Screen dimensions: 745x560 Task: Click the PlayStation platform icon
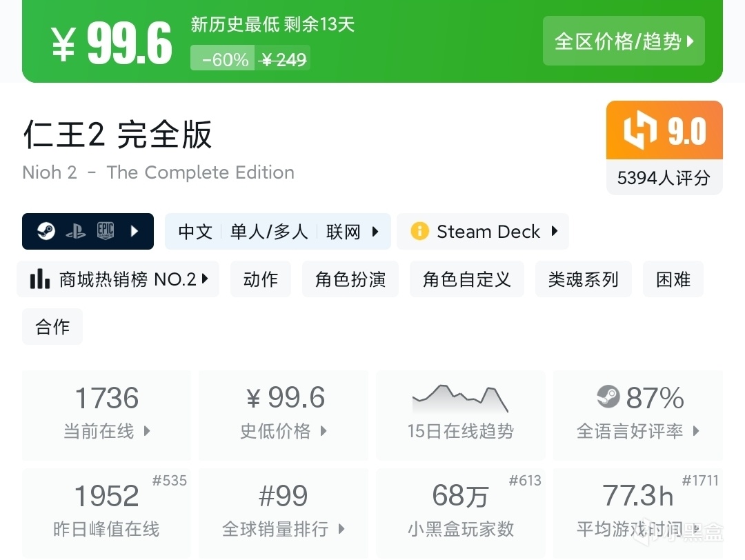coord(76,231)
